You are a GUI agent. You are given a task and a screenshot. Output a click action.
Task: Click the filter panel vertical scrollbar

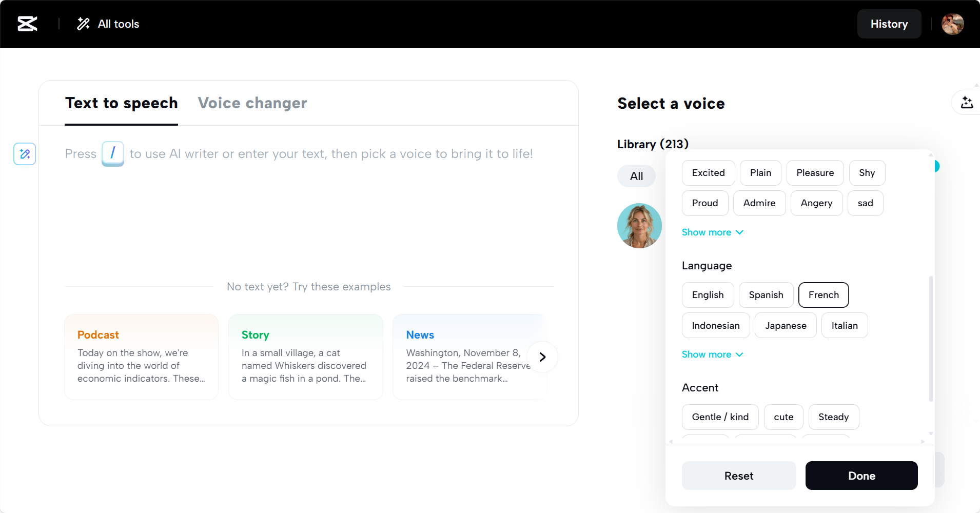(x=931, y=339)
